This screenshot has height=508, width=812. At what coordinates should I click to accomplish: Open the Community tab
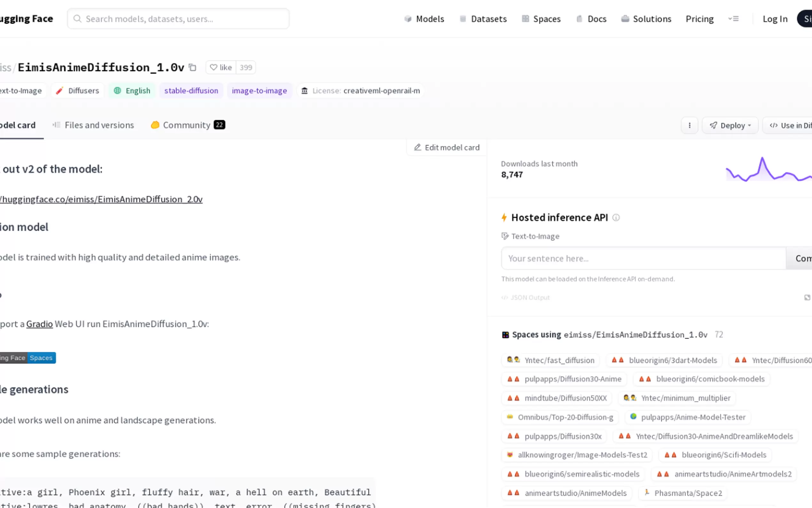tap(187, 125)
